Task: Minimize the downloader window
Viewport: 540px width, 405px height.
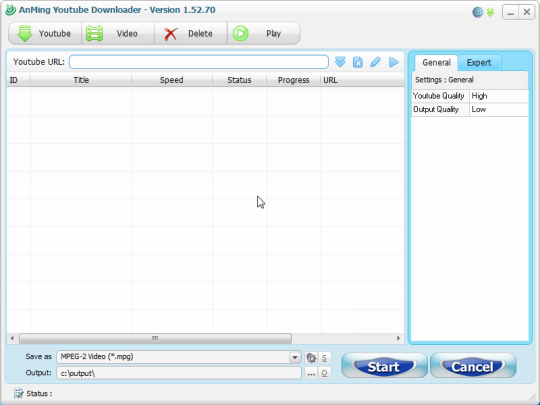Action: [510, 12]
